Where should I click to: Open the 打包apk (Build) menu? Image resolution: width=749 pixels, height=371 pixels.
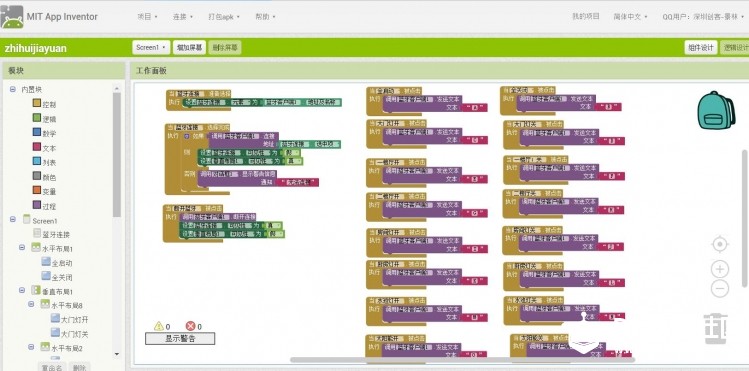224,17
